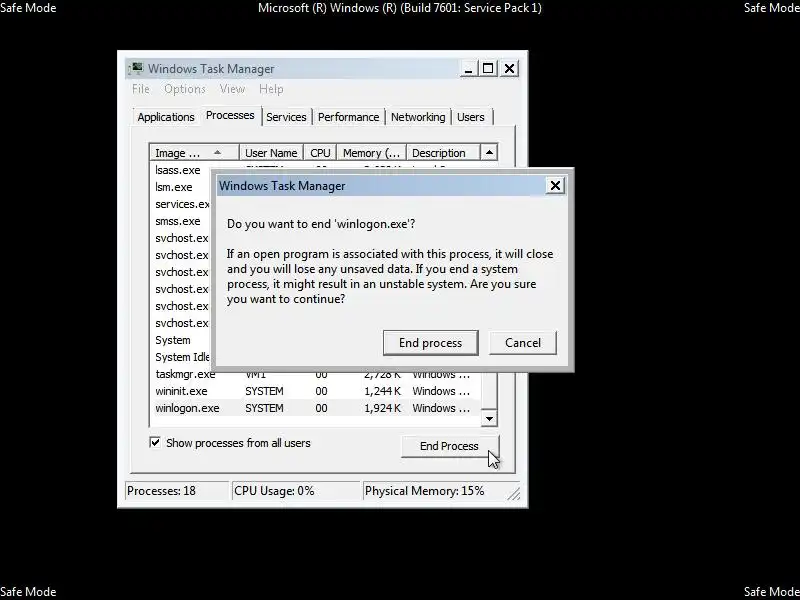
Task: Close the main Task Manager window
Action: click(x=509, y=68)
